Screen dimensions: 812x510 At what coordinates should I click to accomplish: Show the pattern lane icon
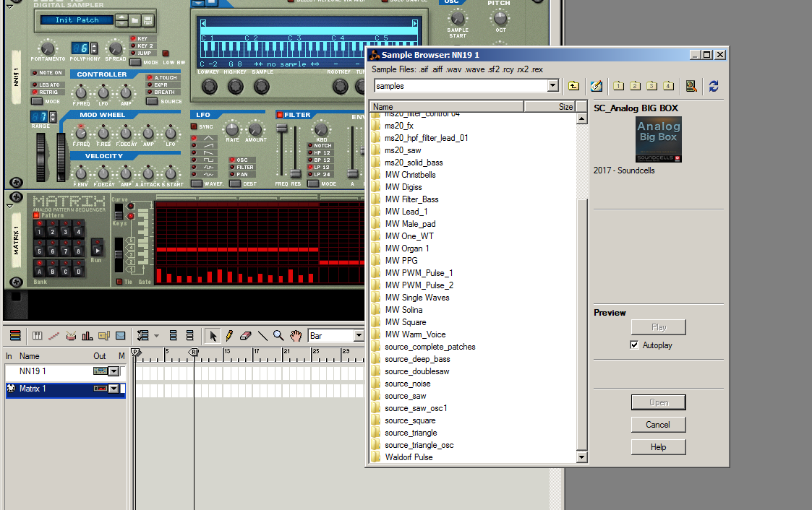coord(103,336)
